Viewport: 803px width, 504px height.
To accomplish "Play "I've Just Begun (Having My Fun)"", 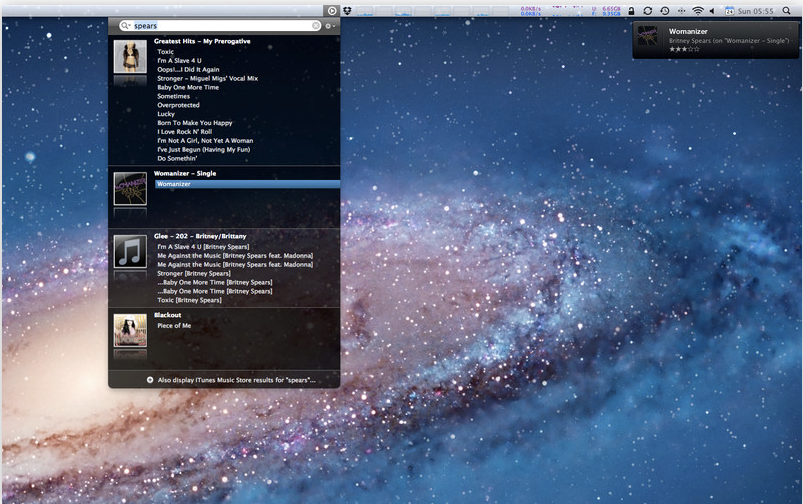I will [203, 150].
